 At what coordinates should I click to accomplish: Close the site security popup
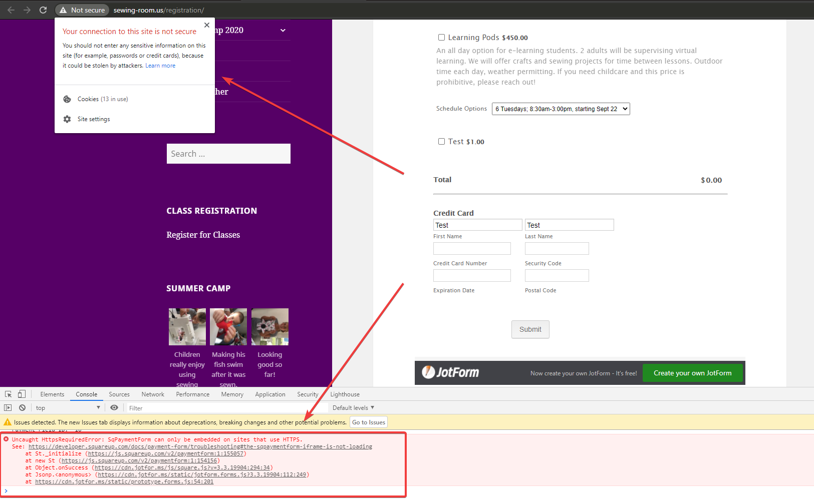coord(207,25)
